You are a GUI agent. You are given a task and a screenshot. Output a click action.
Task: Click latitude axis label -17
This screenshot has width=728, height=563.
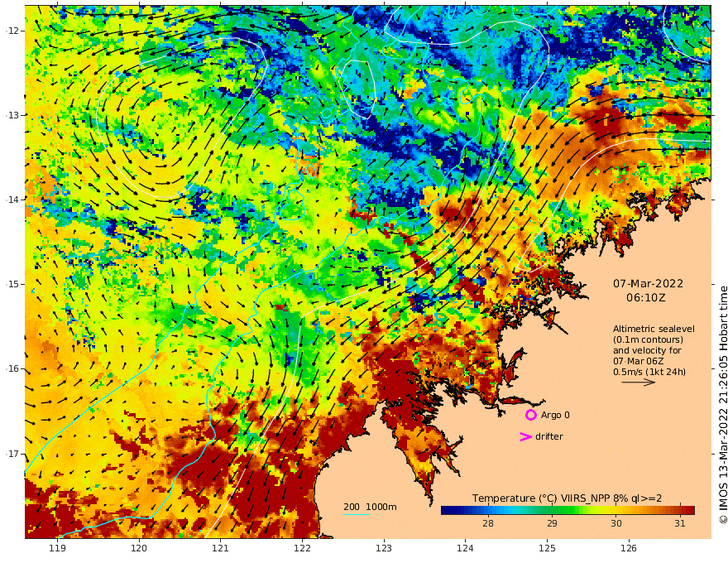point(11,454)
